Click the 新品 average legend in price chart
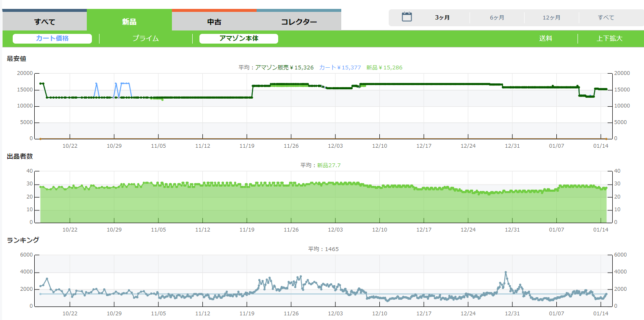Screen dimensions: 644x320 [x=384, y=68]
